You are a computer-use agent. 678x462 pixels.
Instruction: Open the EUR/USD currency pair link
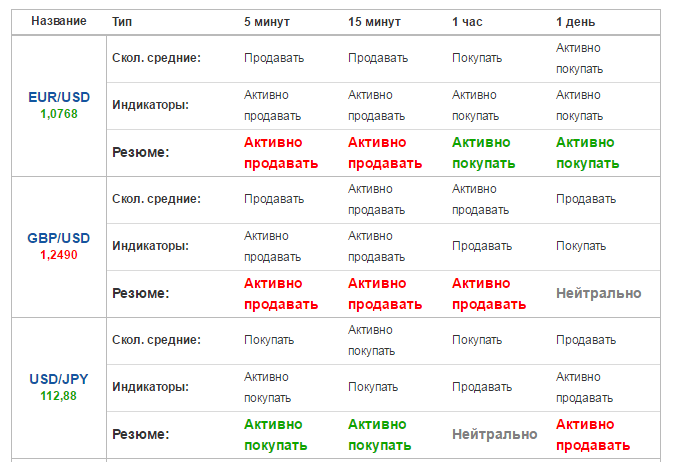[59, 97]
